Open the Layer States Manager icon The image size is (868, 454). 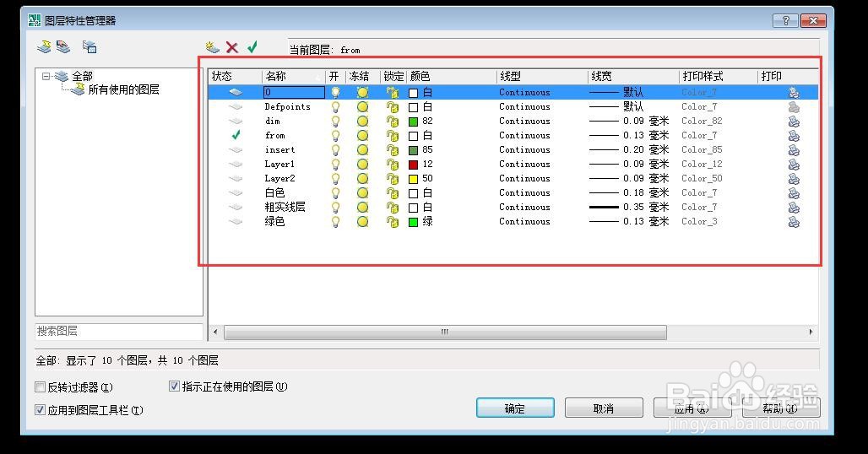pos(90,47)
